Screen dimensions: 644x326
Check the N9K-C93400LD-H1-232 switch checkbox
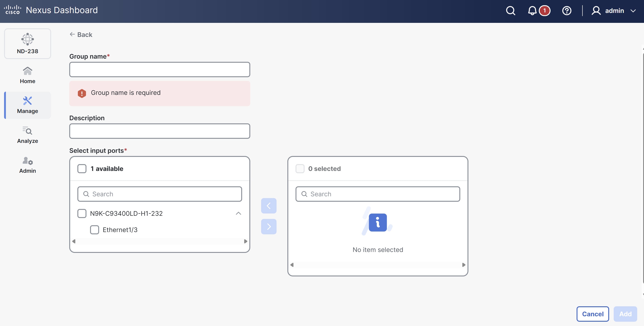tap(82, 213)
